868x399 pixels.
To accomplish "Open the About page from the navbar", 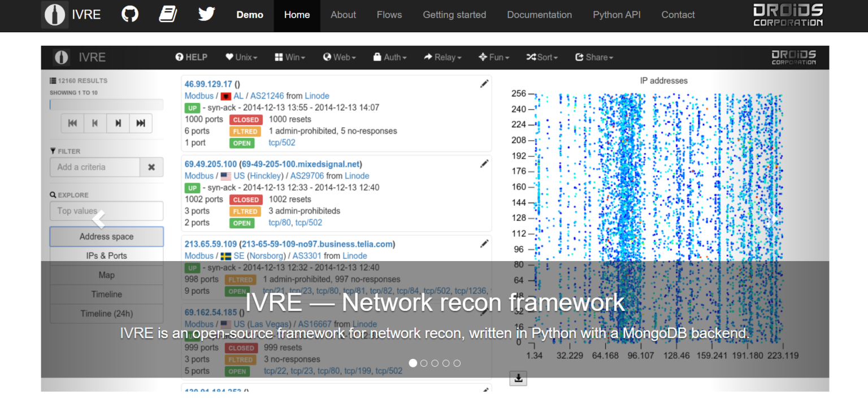I will coord(343,15).
